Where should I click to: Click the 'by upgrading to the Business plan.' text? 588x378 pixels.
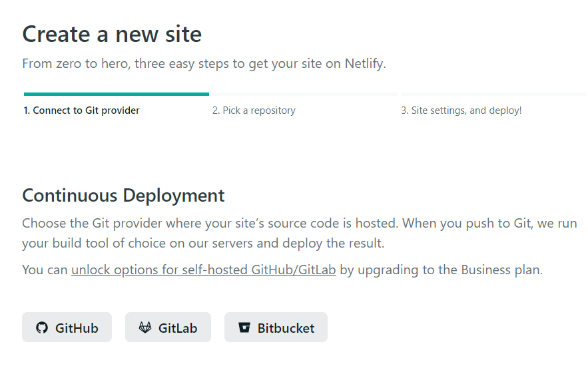click(441, 270)
